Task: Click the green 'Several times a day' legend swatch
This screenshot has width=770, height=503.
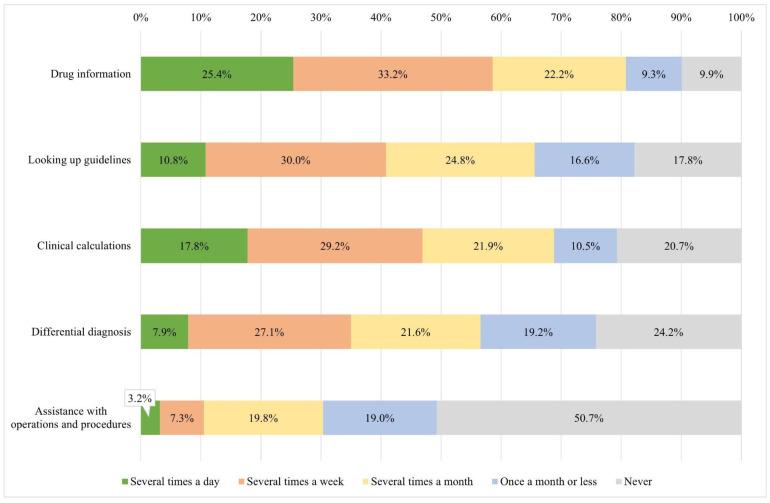Action: pos(125,482)
